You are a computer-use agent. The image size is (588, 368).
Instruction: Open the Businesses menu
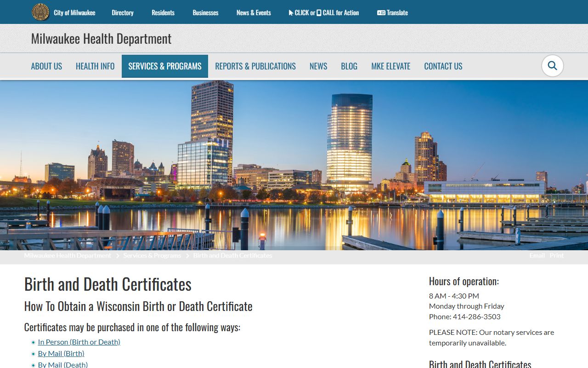pyautogui.click(x=205, y=12)
